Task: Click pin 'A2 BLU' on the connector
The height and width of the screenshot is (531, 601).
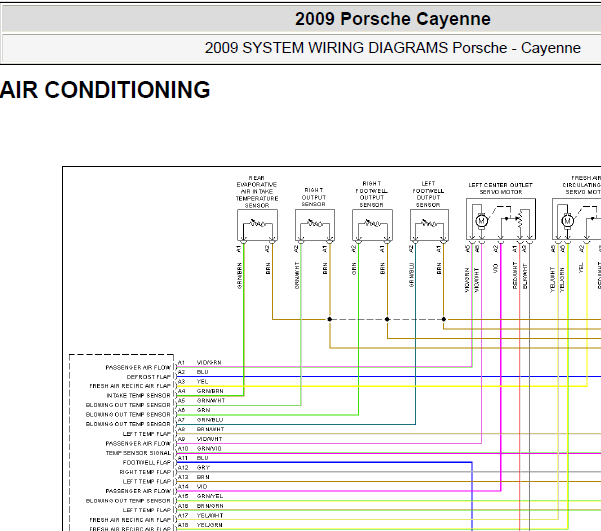Action: [193, 372]
